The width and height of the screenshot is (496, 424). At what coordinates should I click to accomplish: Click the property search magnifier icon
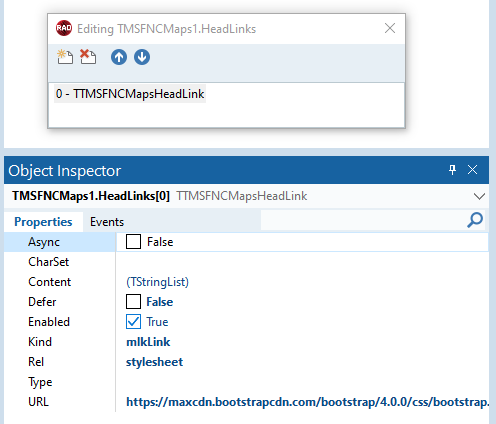475,220
